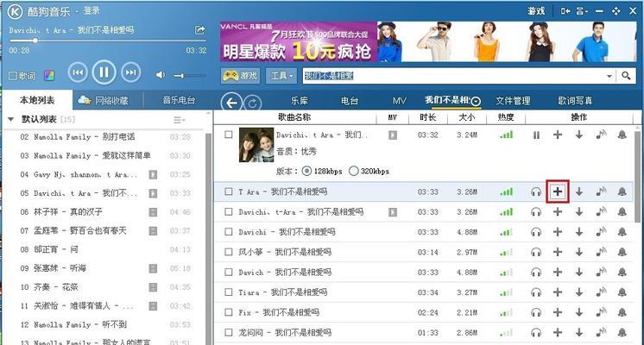Tick the checkbox for Fix song
The height and width of the screenshot is (345, 644).
coord(229,312)
